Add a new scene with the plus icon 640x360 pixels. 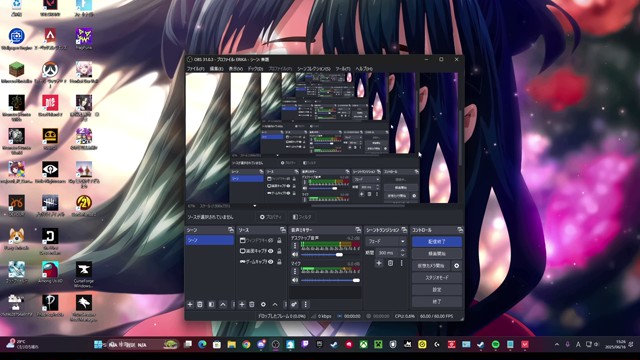tap(190, 304)
